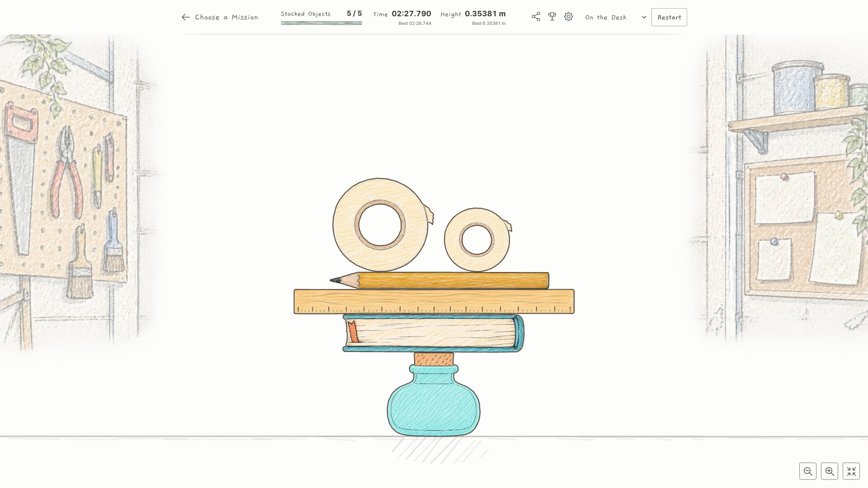Click the zoom out magnifier icon
The image size is (868, 488).
(x=808, y=471)
